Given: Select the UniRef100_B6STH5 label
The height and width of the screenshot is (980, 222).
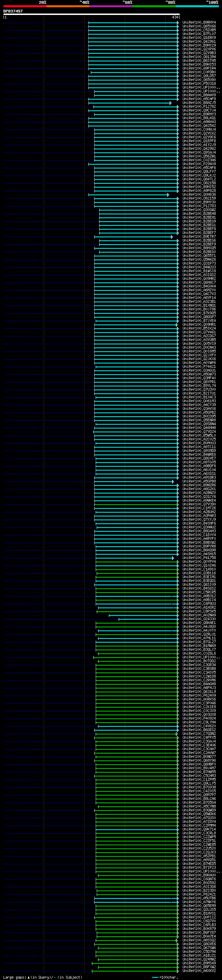Looking at the screenshot, I should pos(199,60).
